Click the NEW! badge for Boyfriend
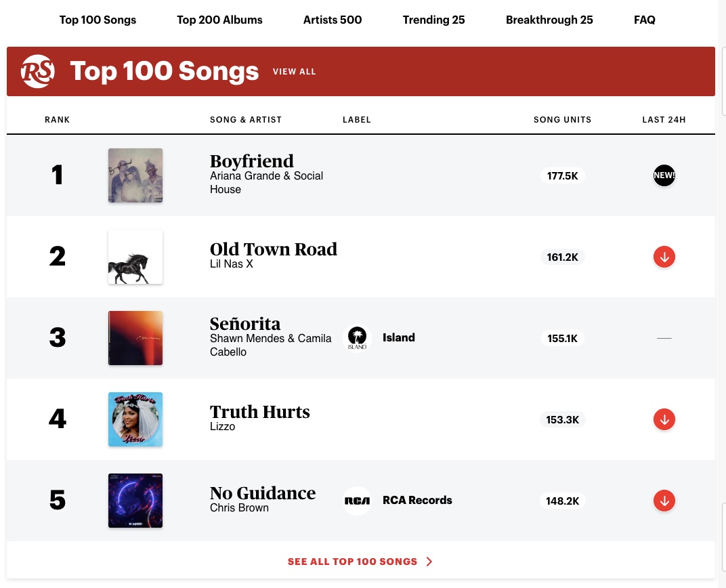Image resolution: width=726 pixels, height=588 pixels. point(664,175)
